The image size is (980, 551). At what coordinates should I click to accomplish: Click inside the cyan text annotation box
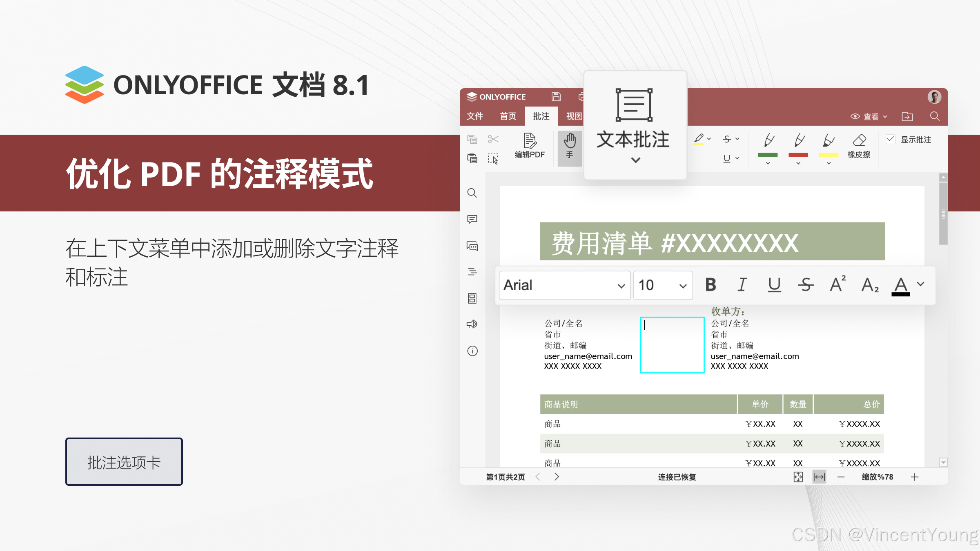[672, 345]
